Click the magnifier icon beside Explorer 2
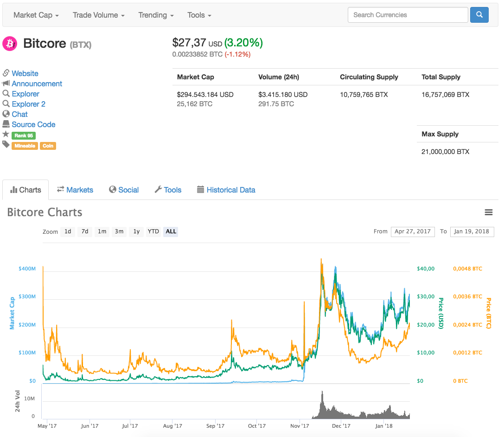 (6, 104)
